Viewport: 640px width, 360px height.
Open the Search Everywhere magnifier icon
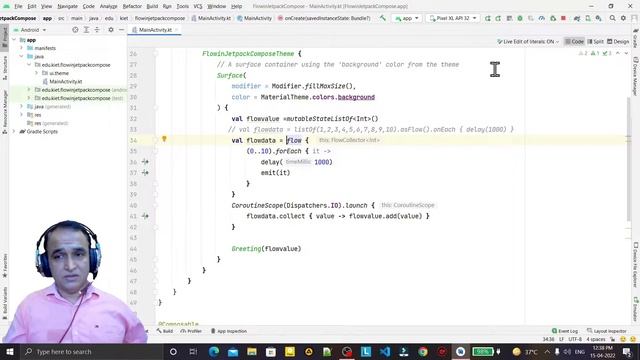(x=612, y=18)
